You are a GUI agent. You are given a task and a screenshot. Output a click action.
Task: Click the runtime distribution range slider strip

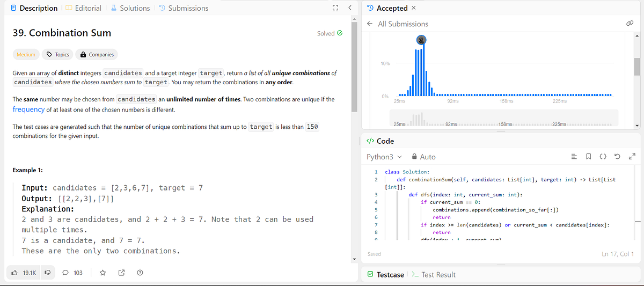point(504,118)
